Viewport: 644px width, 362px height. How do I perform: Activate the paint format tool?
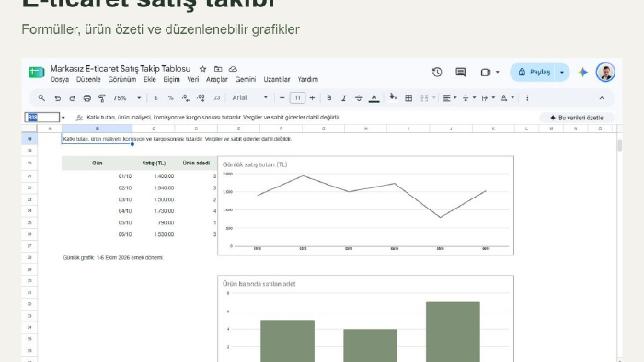click(102, 98)
